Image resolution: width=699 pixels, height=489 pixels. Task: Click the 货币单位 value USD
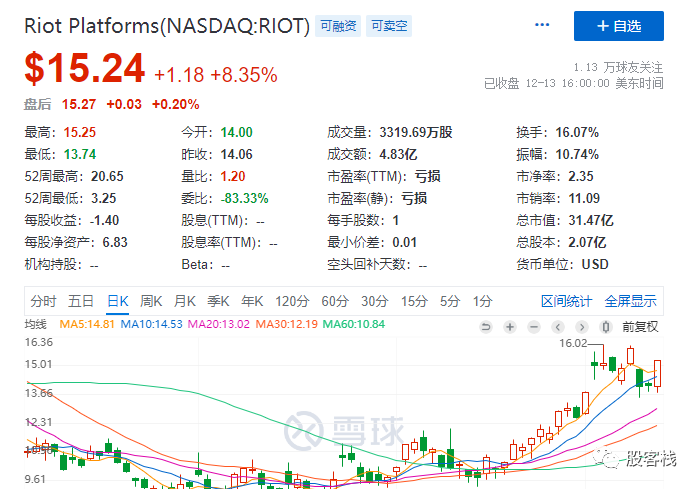tap(595, 264)
